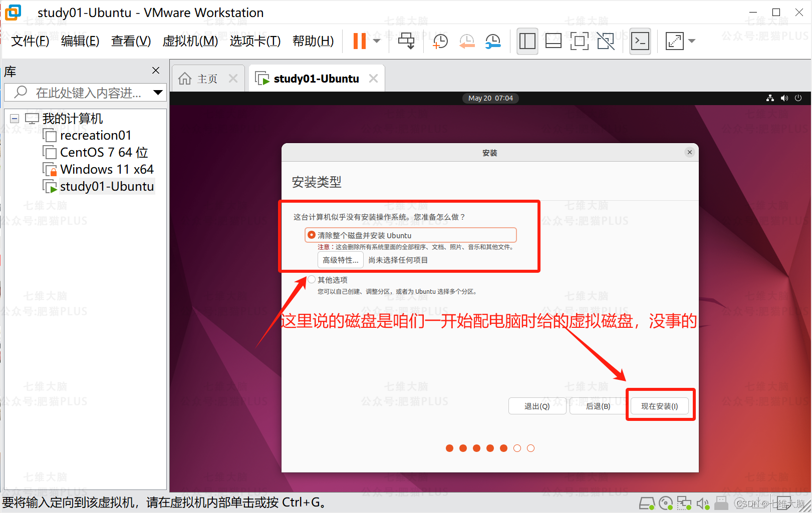The image size is (812, 513).
Task: Click the 尚未选择任何项目 text
Action: click(398, 260)
